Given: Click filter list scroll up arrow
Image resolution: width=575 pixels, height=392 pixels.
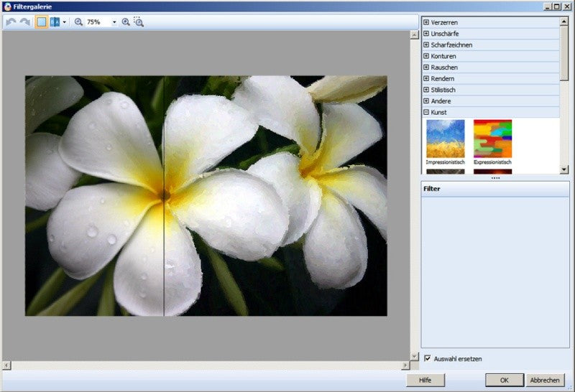Looking at the screenshot, I should (x=564, y=22).
